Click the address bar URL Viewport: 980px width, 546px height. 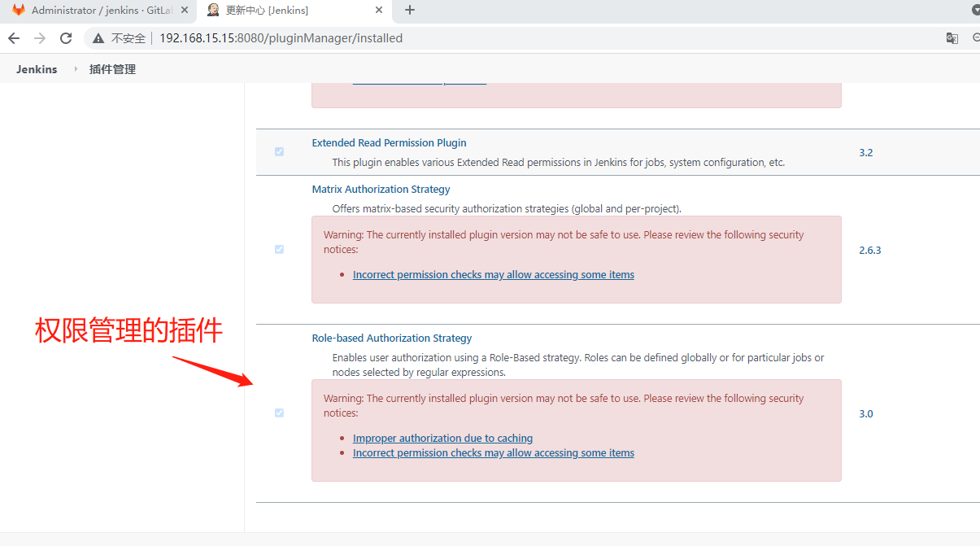(x=281, y=38)
